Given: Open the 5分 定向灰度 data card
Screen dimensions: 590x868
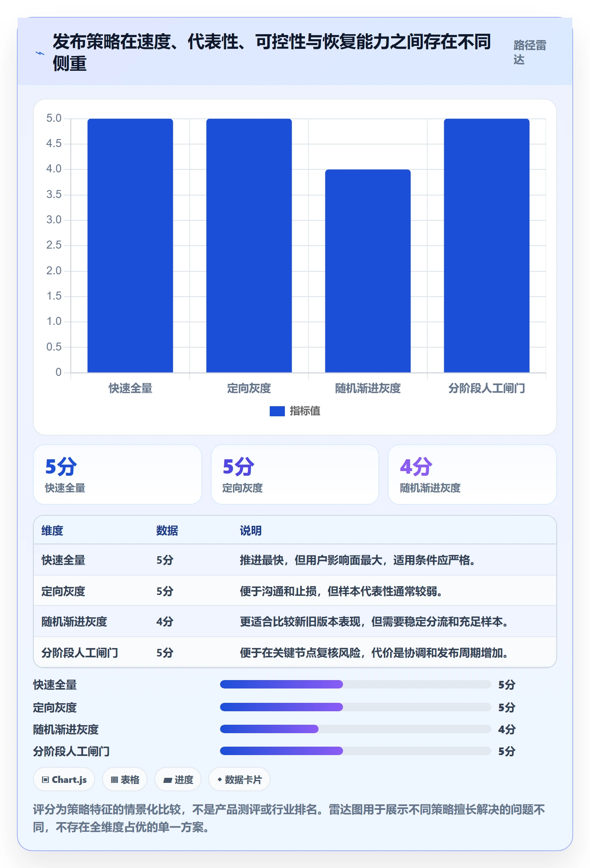Looking at the screenshot, I should [295, 474].
